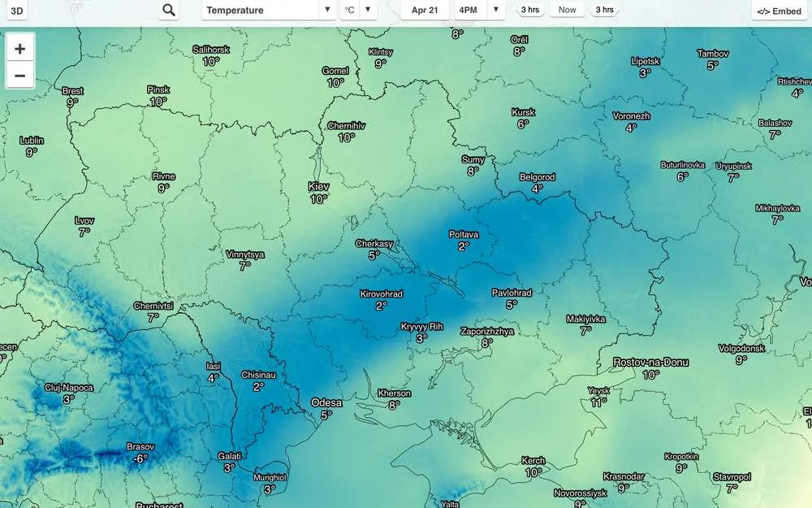812x508 pixels.
Task: Click the Volgodonsk label
Action: tap(741, 349)
